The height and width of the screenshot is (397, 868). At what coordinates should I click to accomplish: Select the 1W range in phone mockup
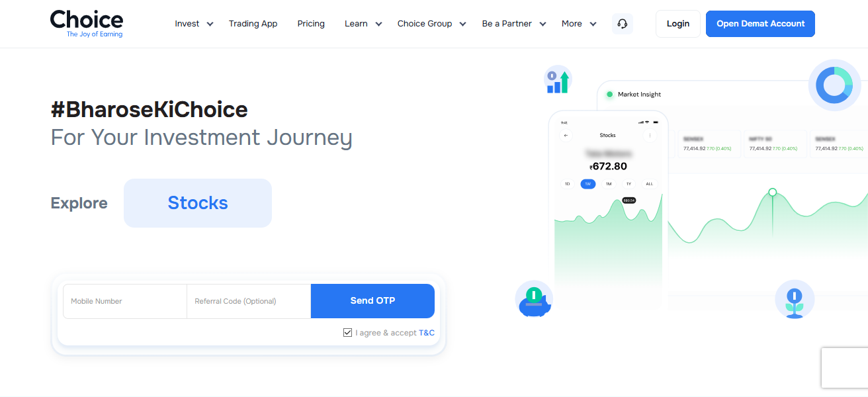click(x=588, y=184)
